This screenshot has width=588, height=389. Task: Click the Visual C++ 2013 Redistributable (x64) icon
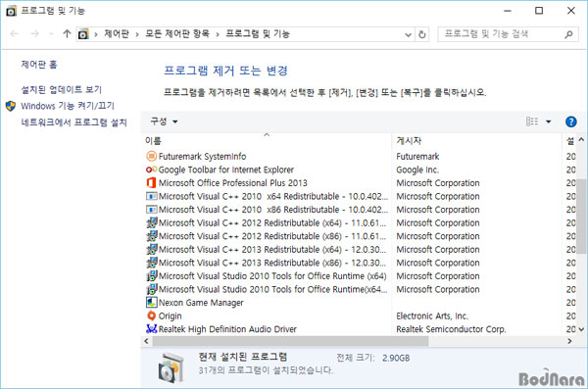(151, 250)
